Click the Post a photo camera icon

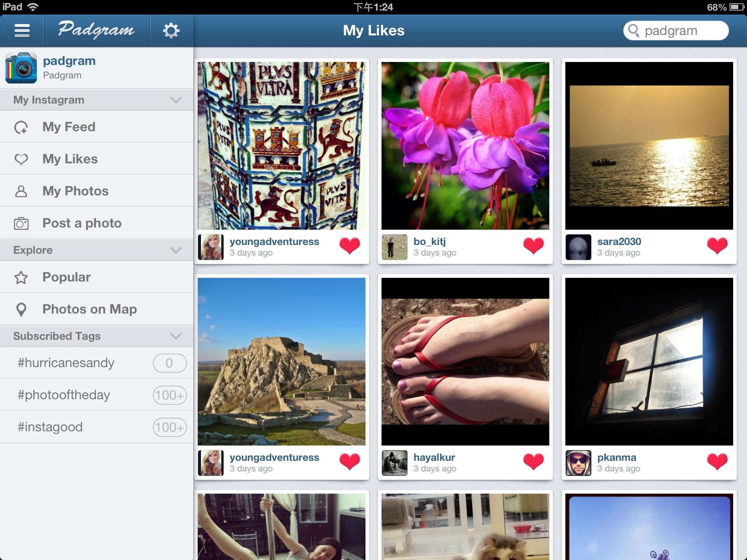[21, 223]
